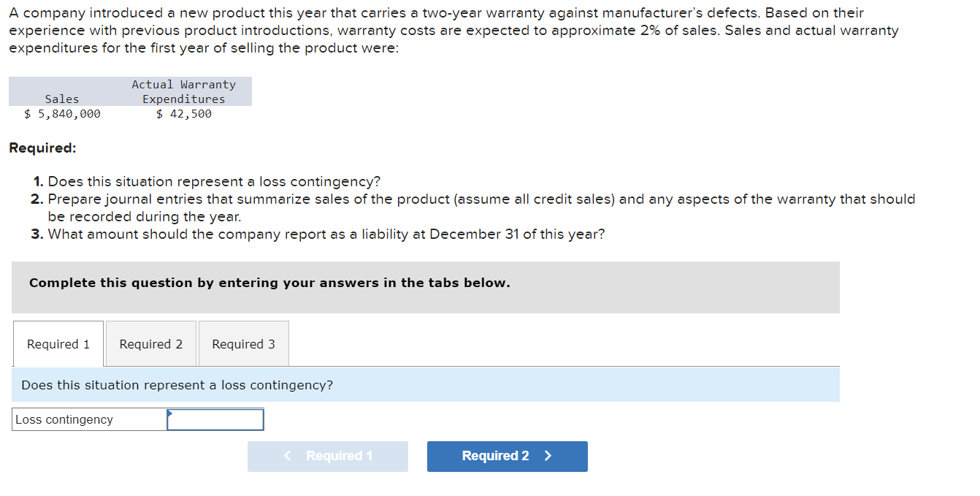This screenshot has width=980, height=496.
Task: Click the Required 1 back button
Action: (x=328, y=456)
